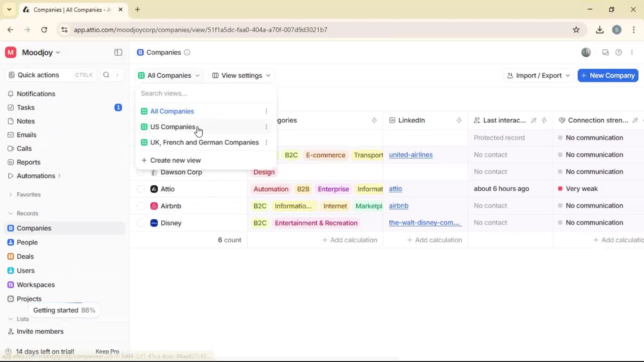This screenshot has height=362, width=644.
Task: Click Invite members
Action: coord(40,331)
